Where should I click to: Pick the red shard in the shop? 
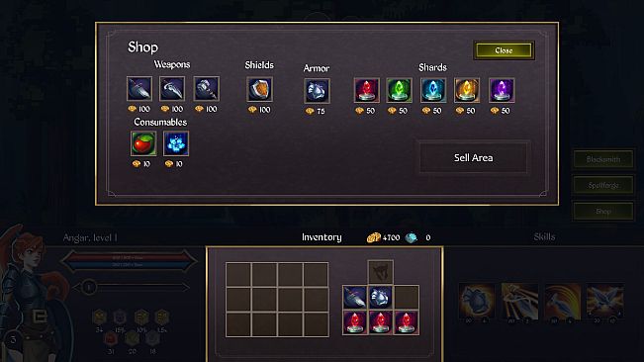coord(366,90)
